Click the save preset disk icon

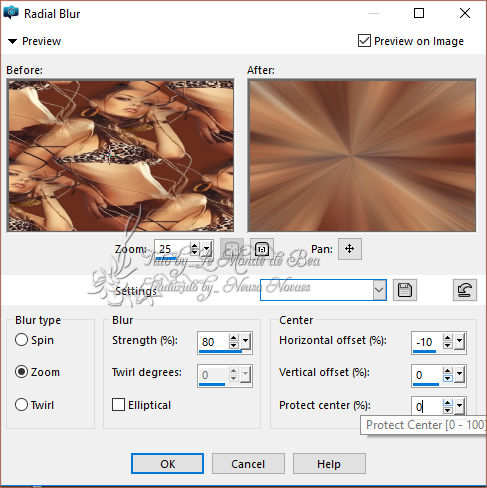[405, 290]
